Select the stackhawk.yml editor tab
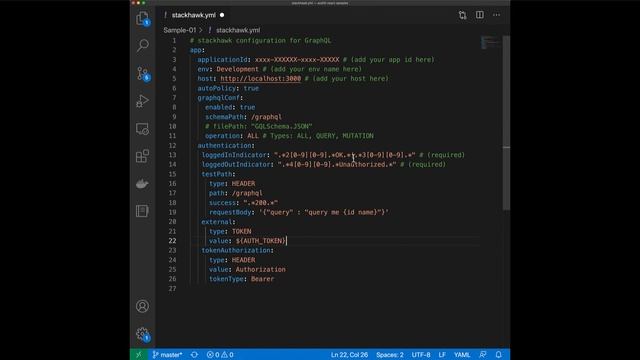This screenshot has height=360, width=640. tap(193, 15)
